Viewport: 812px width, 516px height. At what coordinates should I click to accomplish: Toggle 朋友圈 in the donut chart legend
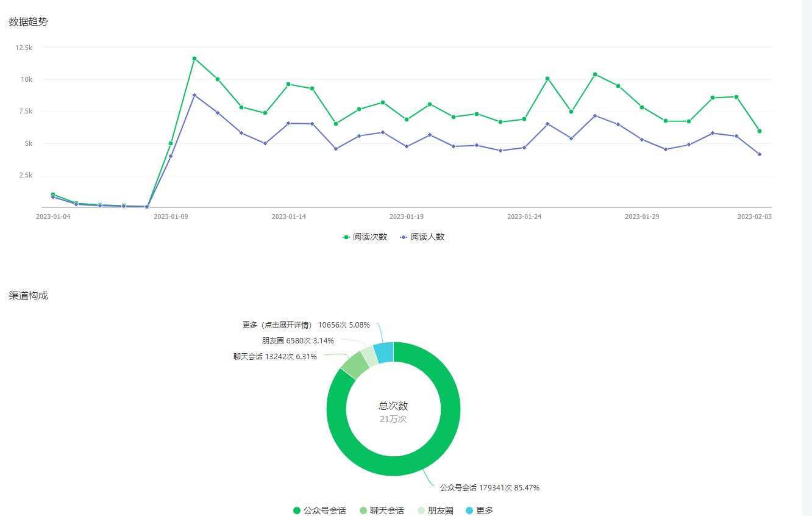[435, 511]
